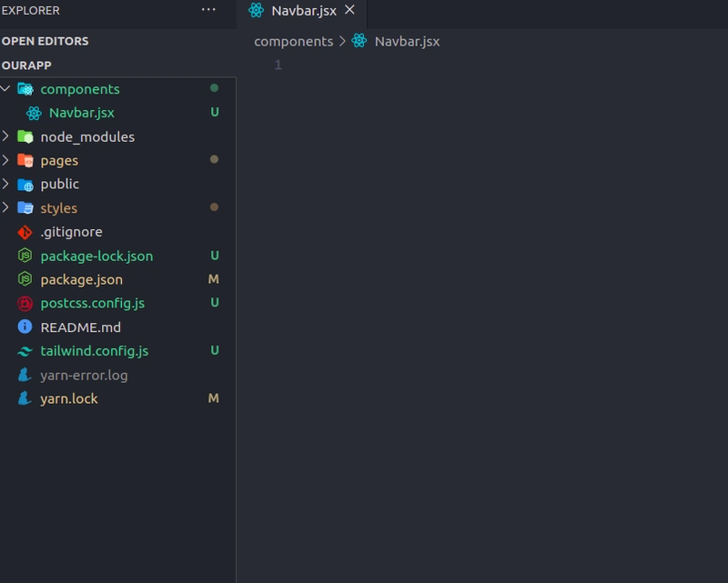Select the Navbar.jsx editor tab
Image resolution: width=728 pixels, height=583 pixels.
click(x=302, y=11)
